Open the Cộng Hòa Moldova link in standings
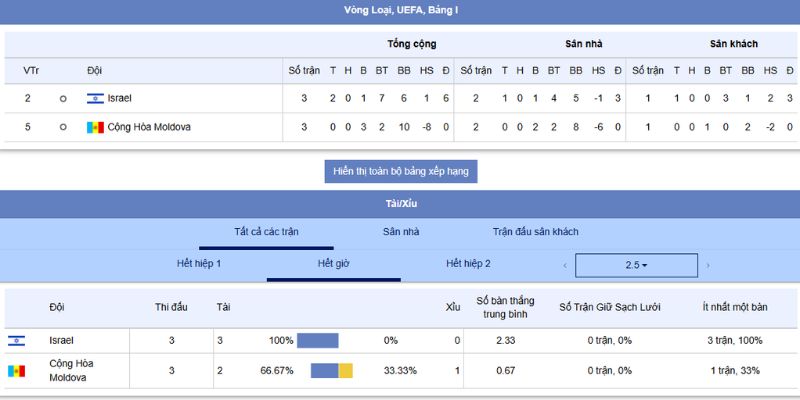The image size is (800, 400). [149, 127]
